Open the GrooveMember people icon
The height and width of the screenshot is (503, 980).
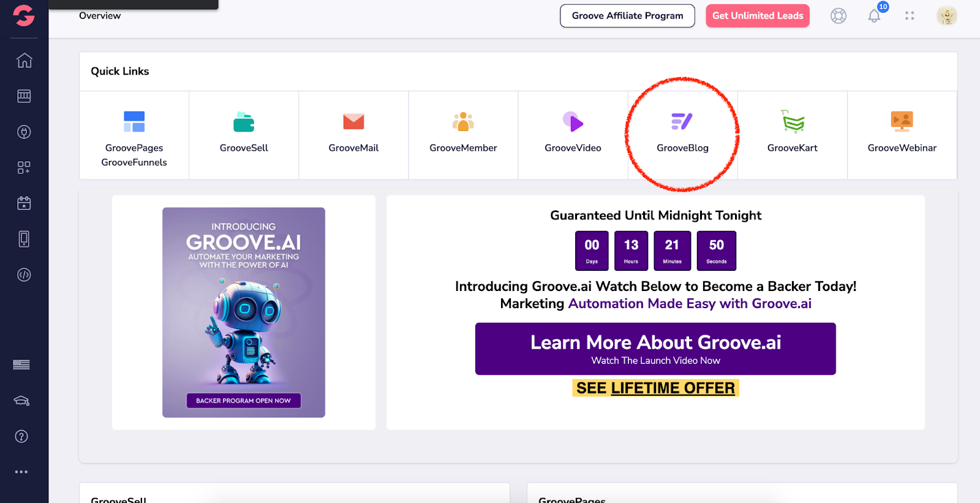463,121
